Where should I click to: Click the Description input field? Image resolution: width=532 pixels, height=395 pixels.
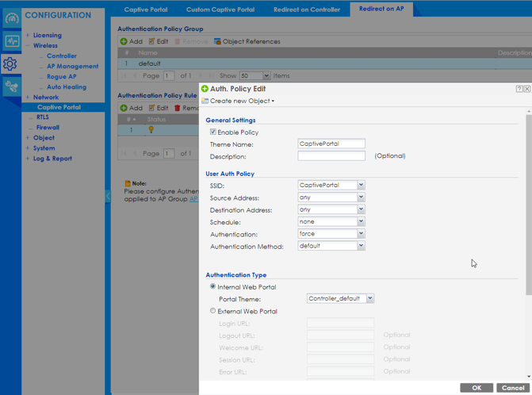click(331, 156)
